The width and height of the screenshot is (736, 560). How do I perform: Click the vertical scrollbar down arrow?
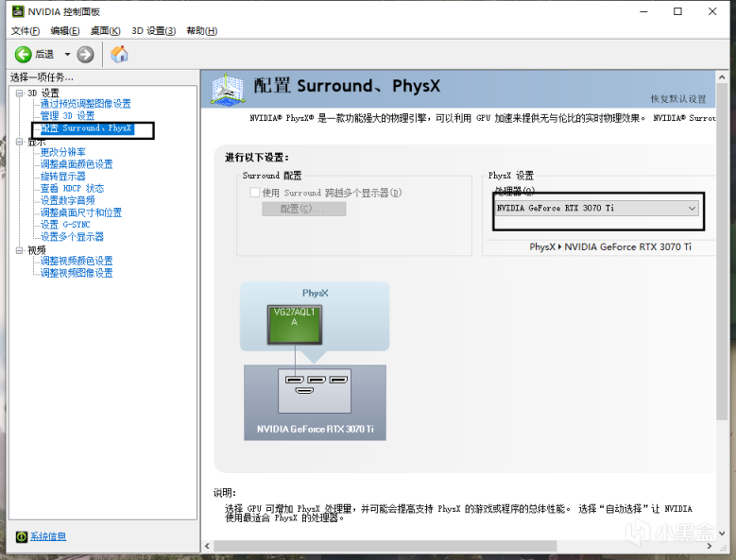tap(722, 534)
